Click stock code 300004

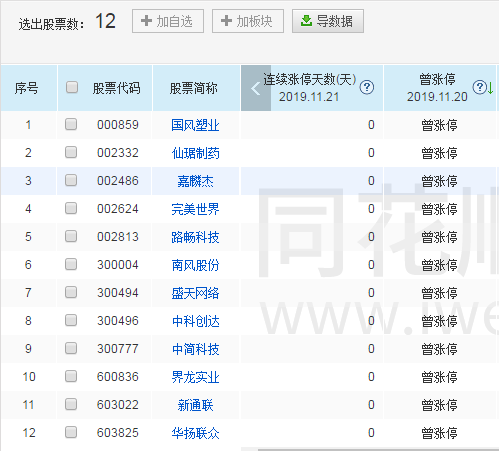point(118,265)
